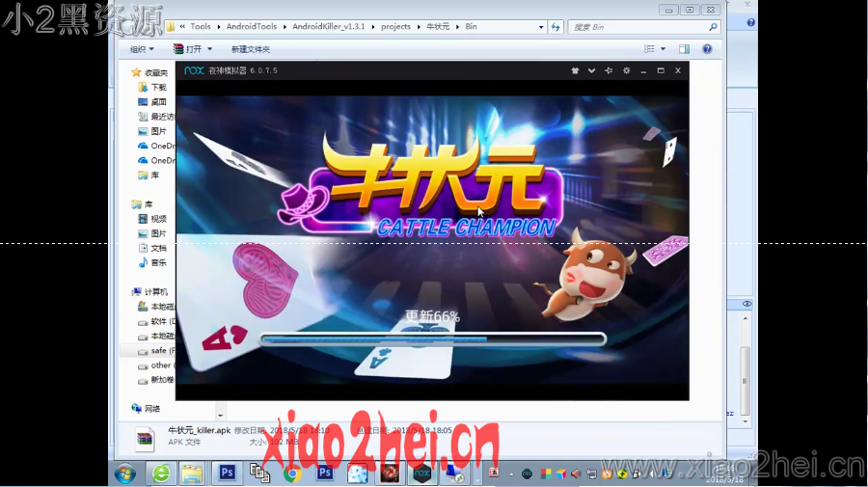
Task: Open the Nox theme (shirt) icon
Action: point(575,70)
